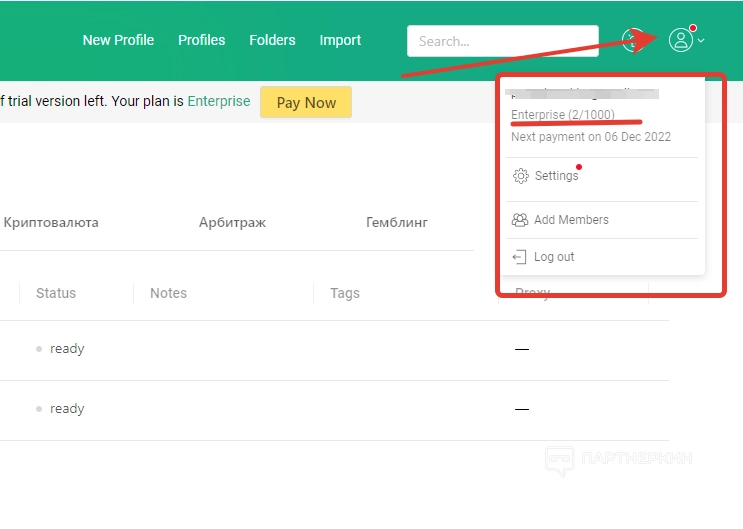
Task: Follow the Enterprise plan link
Action: pos(219,101)
